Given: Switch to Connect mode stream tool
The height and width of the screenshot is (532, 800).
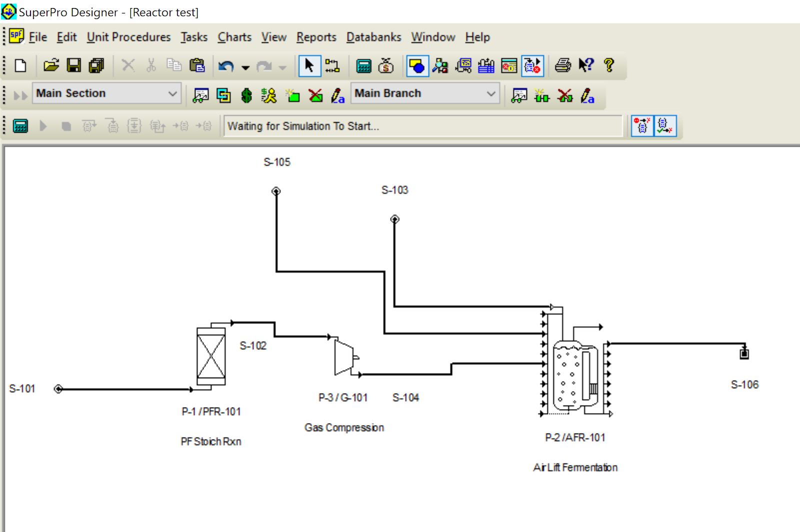Looking at the screenshot, I should click(x=332, y=65).
